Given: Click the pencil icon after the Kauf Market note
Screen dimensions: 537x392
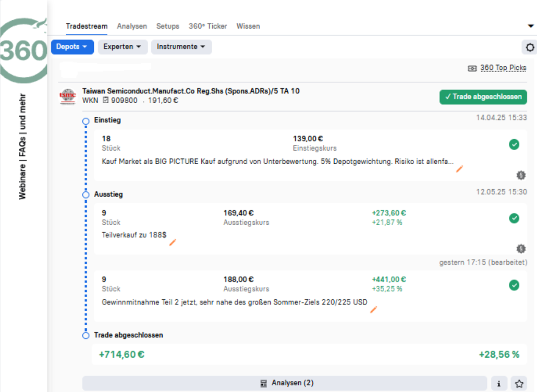Looking at the screenshot, I should click(x=459, y=168).
